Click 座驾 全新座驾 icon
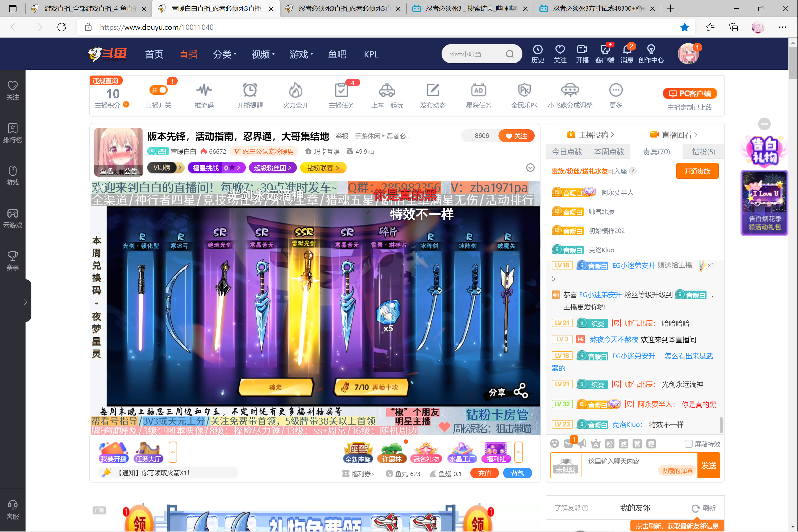The image size is (798, 532). (358, 452)
